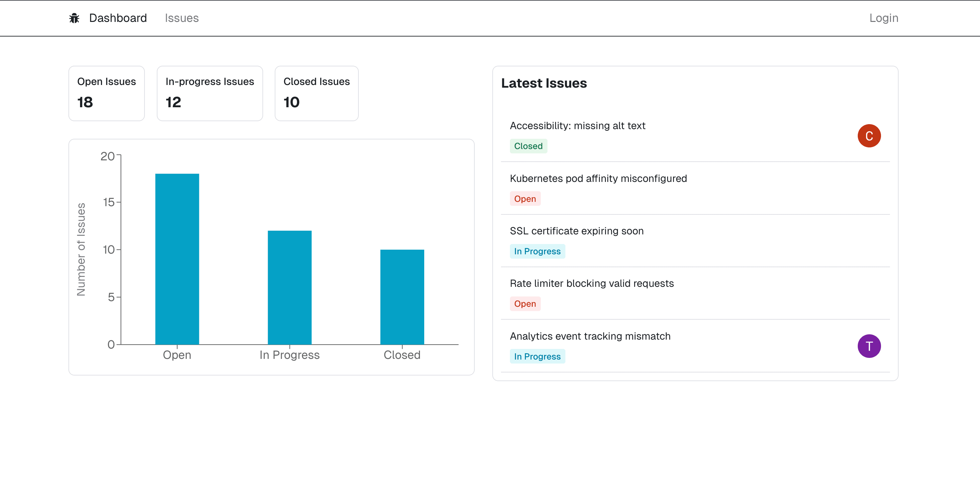Open 'Rate limiter blocking valid requests' issue

point(591,284)
